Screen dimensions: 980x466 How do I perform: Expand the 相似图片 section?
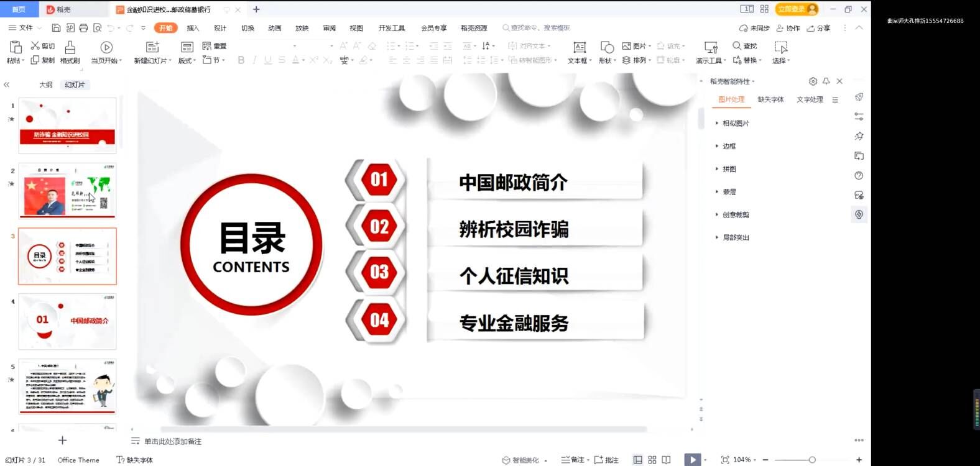(x=735, y=124)
